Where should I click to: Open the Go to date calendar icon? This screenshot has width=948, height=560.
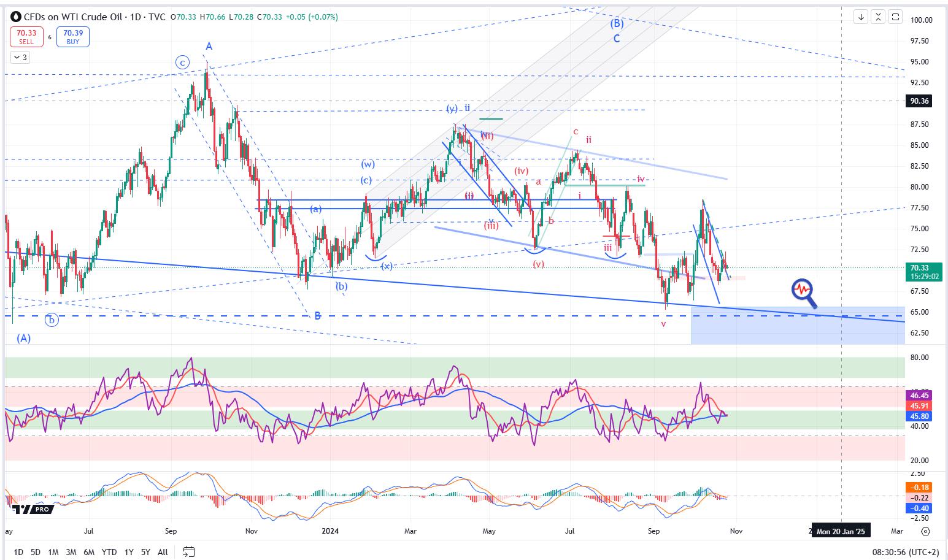[x=188, y=551]
